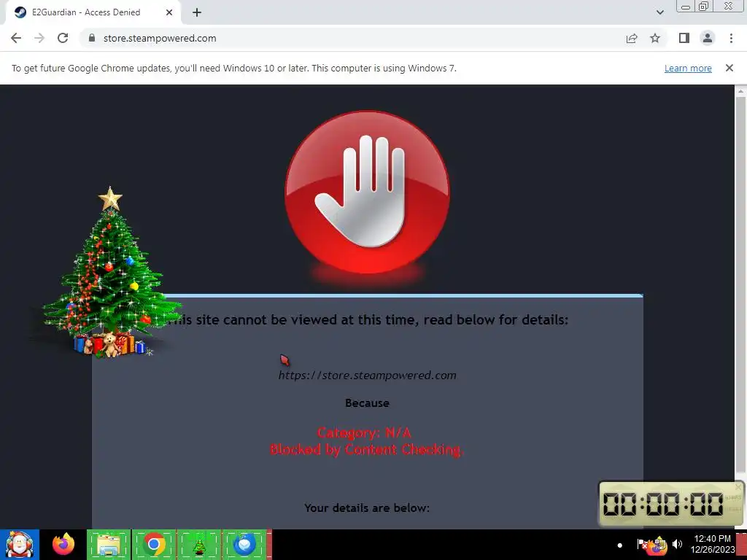Click the forward navigation arrow
This screenshot has height=560, width=747.
click(x=39, y=38)
